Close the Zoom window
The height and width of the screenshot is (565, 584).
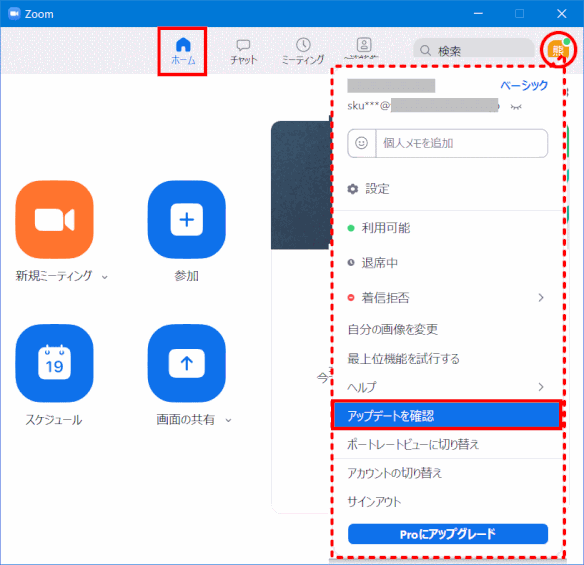click(x=562, y=14)
